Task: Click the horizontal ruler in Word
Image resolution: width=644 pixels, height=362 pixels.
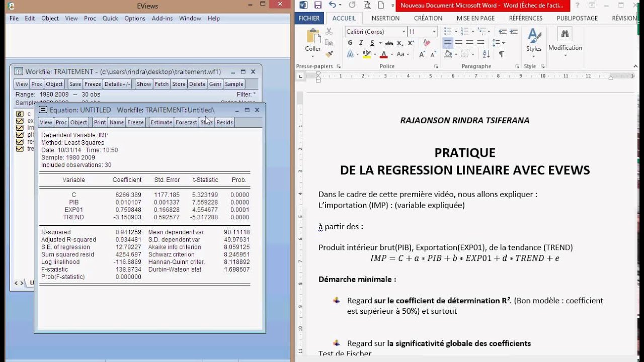Action: (470, 76)
